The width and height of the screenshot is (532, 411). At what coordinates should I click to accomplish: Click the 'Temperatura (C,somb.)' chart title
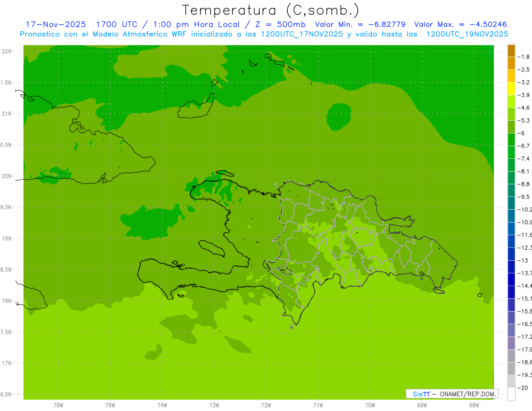[271, 10]
